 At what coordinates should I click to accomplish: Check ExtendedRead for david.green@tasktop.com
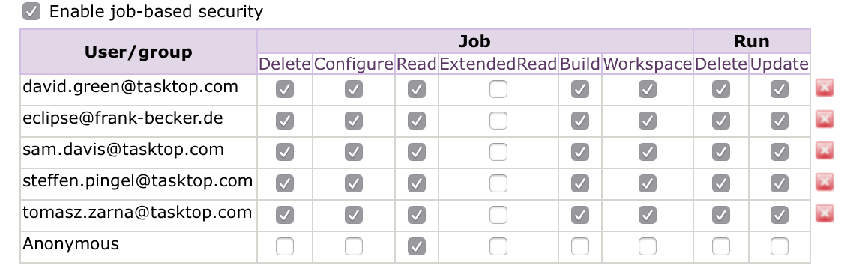click(498, 89)
